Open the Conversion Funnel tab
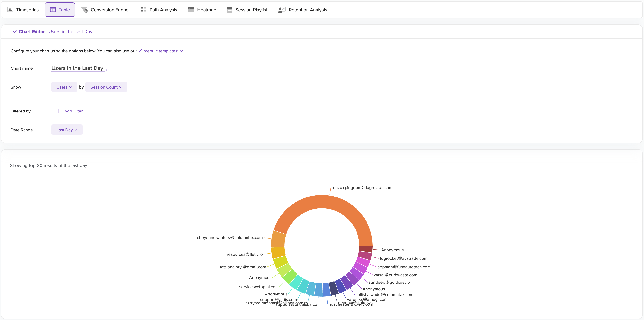The image size is (644, 320). [x=105, y=10]
